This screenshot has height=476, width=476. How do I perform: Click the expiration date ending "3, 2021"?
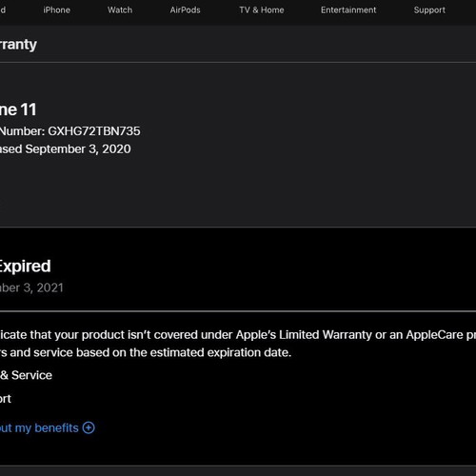(x=31, y=288)
